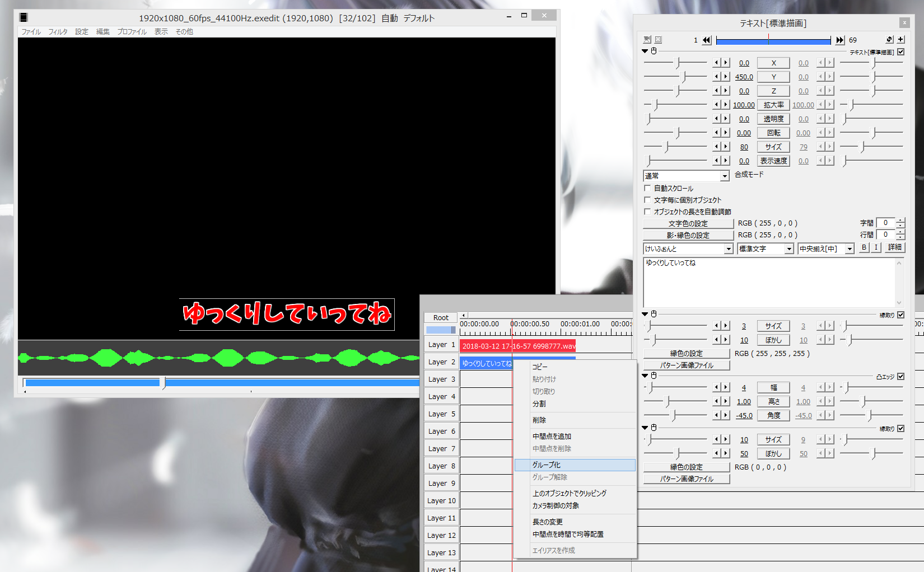The width and height of the screenshot is (924, 572).
Task: Jump to object end with forward arrows
Action: (x=839, y=40)
